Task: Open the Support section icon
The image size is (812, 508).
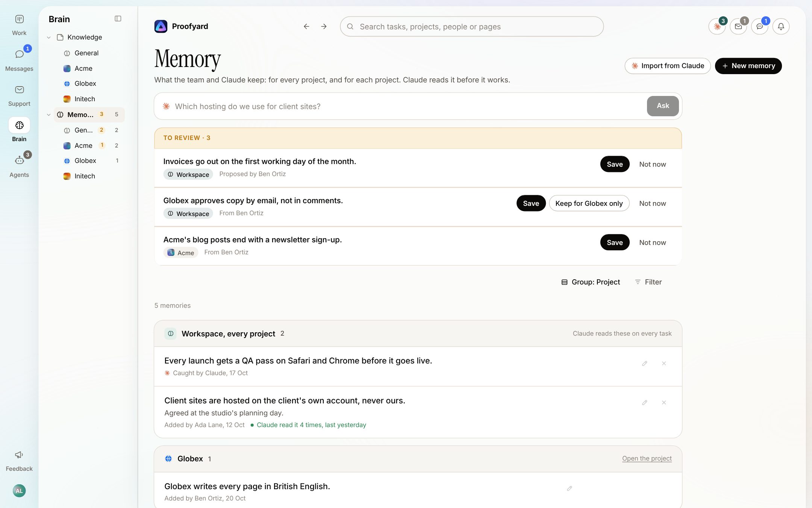Action: point(19,90)
